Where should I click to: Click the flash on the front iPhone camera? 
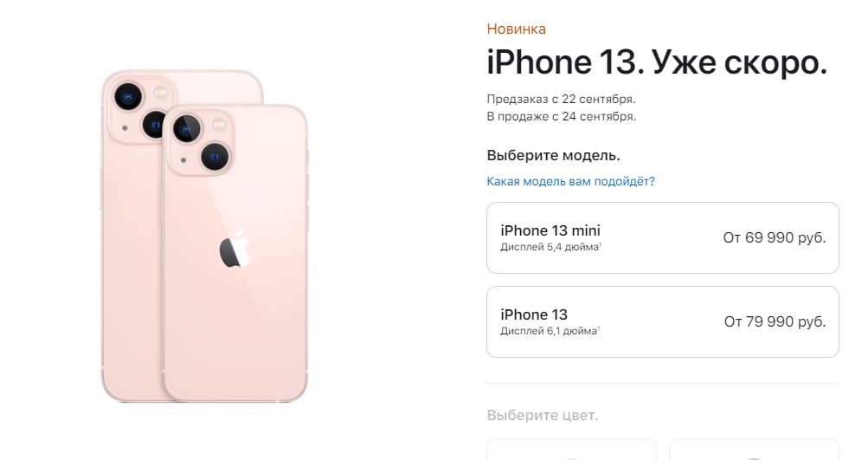pos(219,124)
